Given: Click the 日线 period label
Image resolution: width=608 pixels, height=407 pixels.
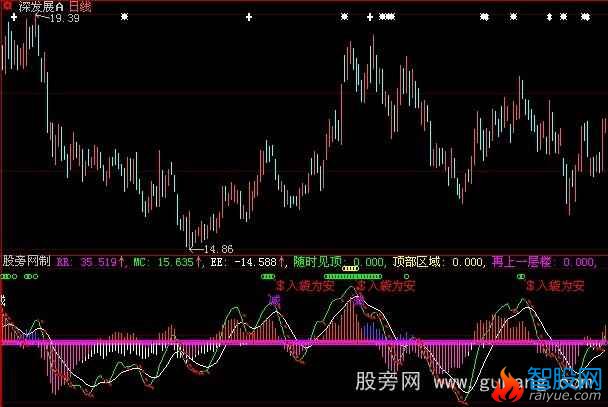Looking at the screenshot, I should [80, 7].
